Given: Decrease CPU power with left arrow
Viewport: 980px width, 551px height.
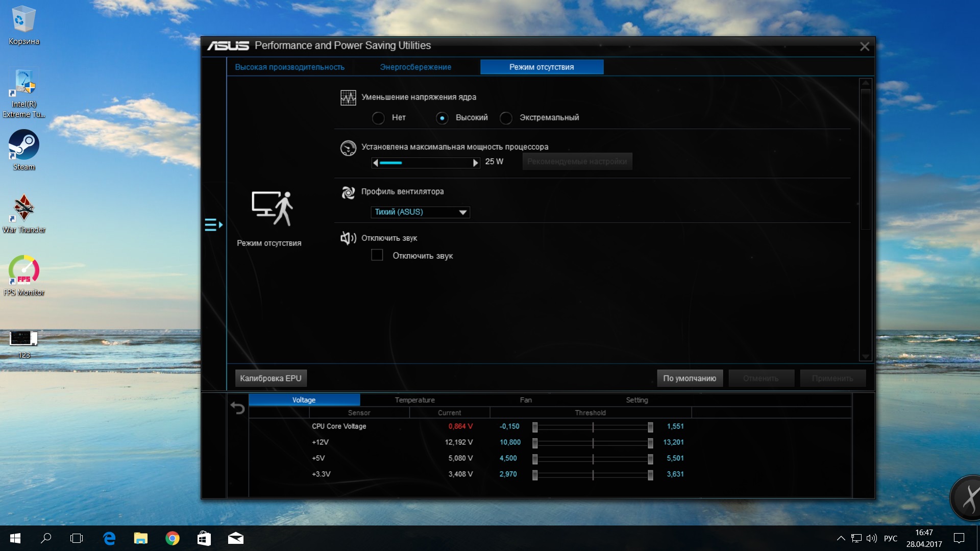Looking at the screenshot, I should point(376,163).
